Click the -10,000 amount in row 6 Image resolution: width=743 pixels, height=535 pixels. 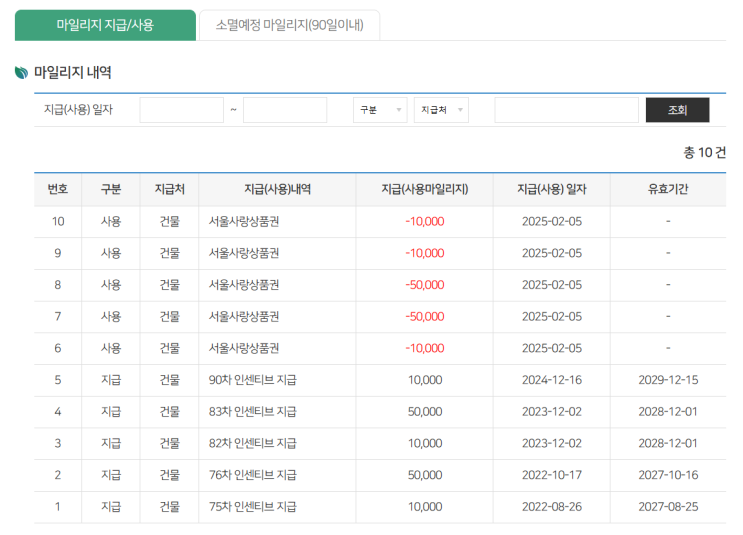425,348
